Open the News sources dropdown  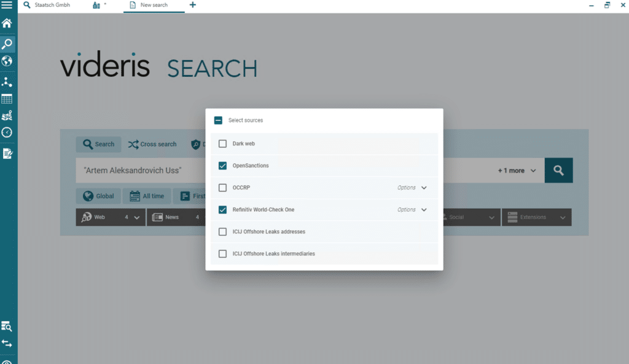coord(176,217)
